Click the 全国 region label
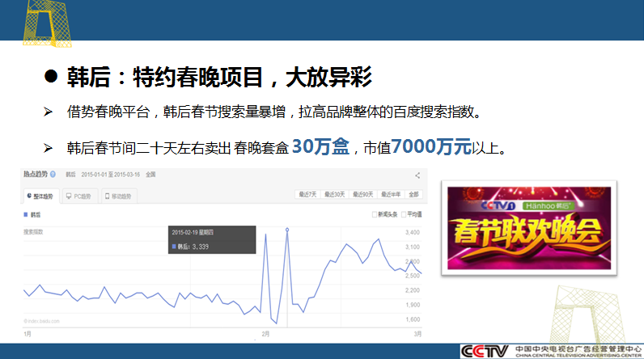The height and width of the screenshot is (359, 644). tap(150, 175)
